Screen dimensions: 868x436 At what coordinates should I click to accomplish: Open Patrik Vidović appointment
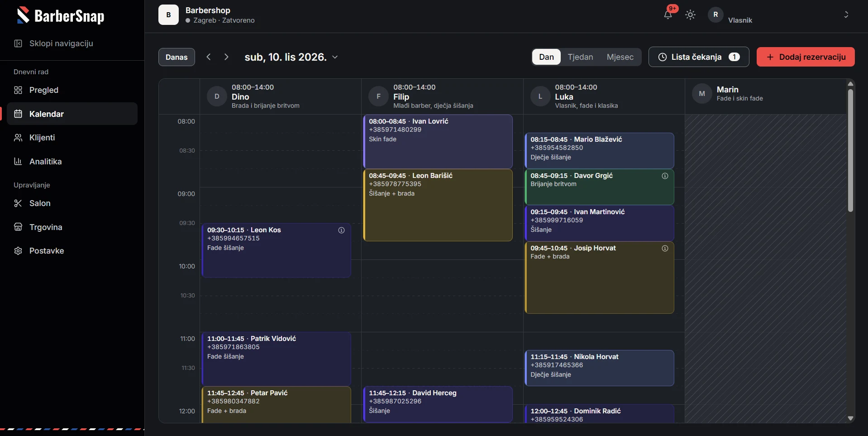[276, 359]
